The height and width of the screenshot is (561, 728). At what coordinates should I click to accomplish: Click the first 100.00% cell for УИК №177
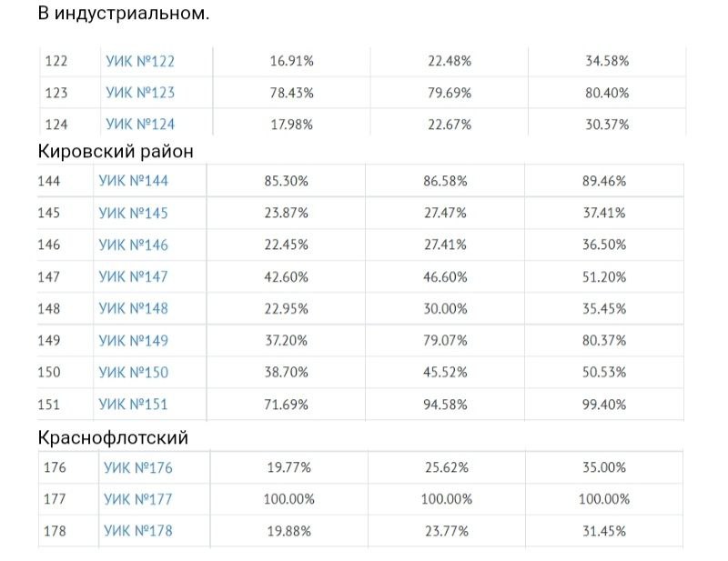pos(288,499)
